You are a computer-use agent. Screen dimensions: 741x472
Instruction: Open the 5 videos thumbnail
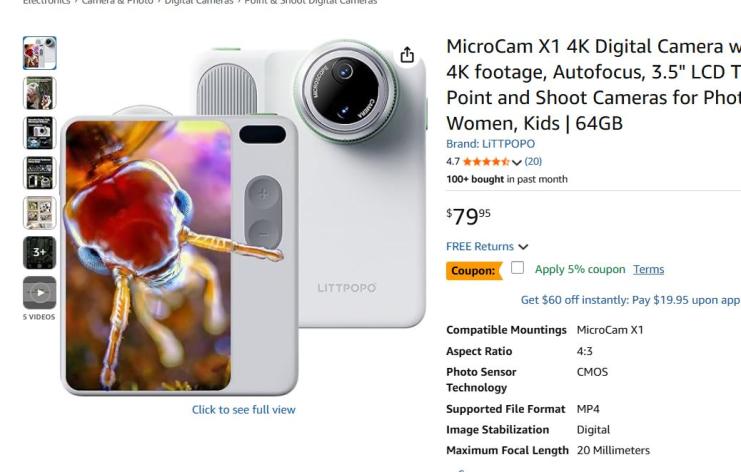click(x=40, y=293)
